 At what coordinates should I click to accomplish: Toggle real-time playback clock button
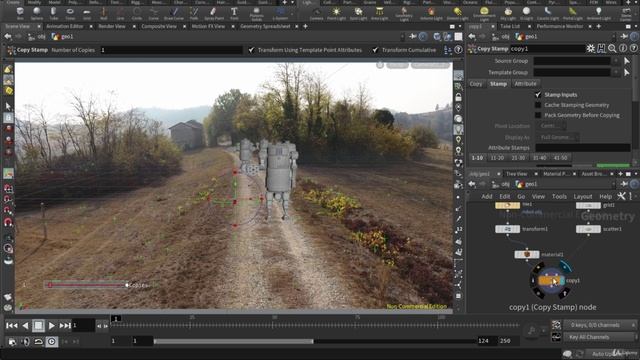point(51,341)
